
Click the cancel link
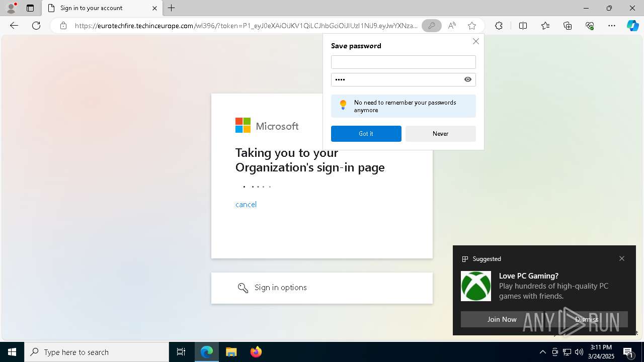pyautogui.click(x=246, y=204)
